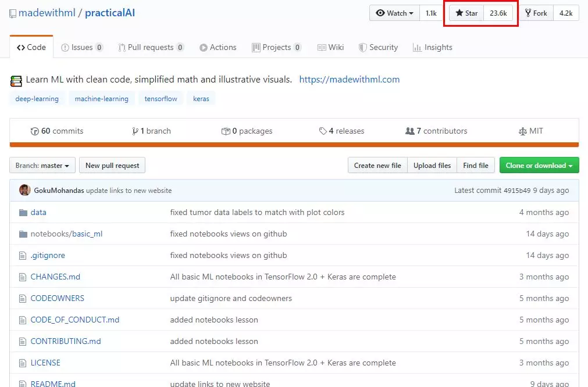Click the branch icon beside 1 branch
588x387 pixels.
[135, 131]
